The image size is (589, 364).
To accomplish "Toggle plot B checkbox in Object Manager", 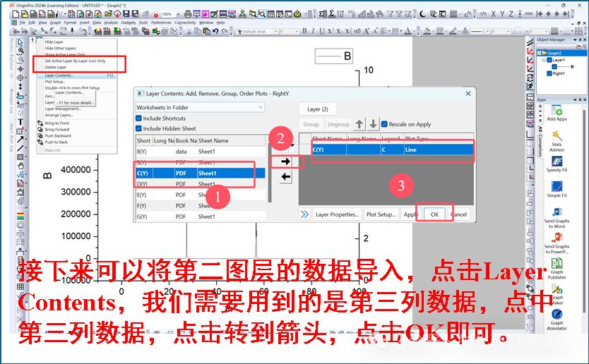I will pyautogui.click(x=554, y=66).
